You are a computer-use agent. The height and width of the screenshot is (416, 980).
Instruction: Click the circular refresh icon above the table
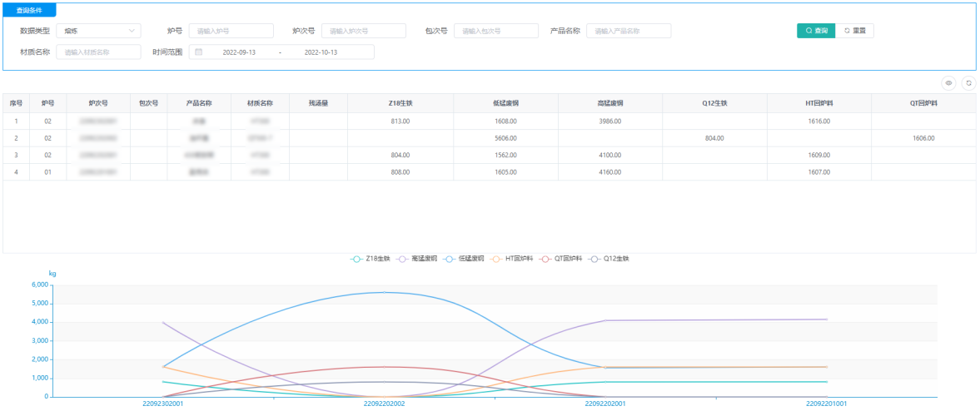(968, 83)
